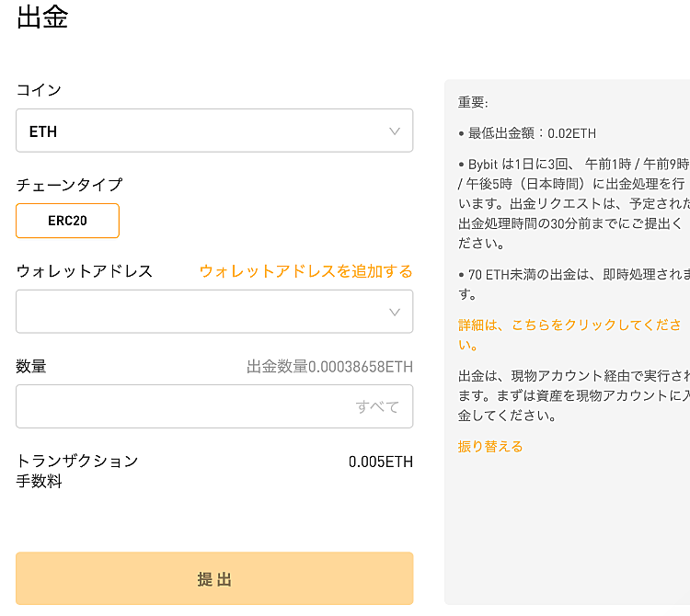Click the 0.005ETH transaction fee value
Viewport: 690px width, 616px height.
pos(381,462)
